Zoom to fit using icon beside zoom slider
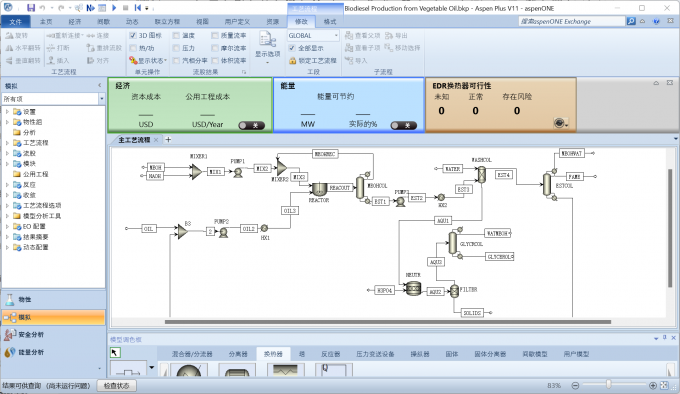680x394 pixels. pyautogui.click(x=664, y=385)
